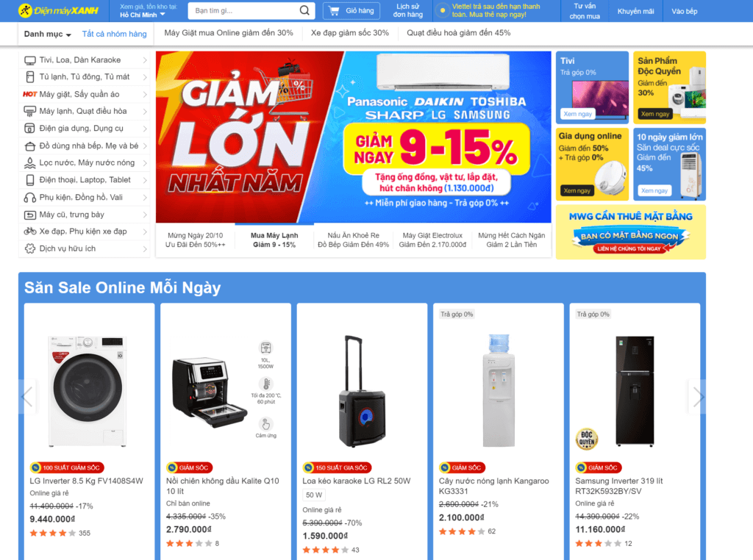The width and height of the screenshot is (753, 560).
Task: Click the refrigerator icon for Tủ lạnh category
Action: pos(29,76)
